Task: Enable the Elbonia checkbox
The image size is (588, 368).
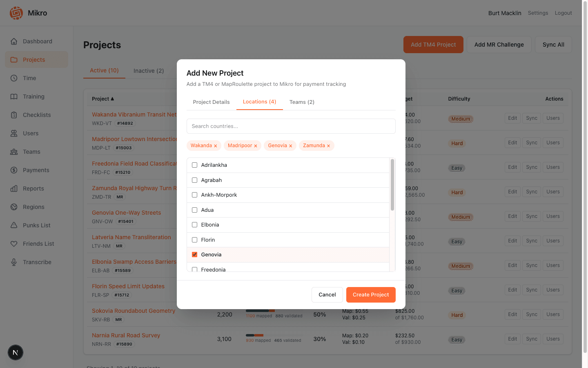Action: tap(194, 224)
